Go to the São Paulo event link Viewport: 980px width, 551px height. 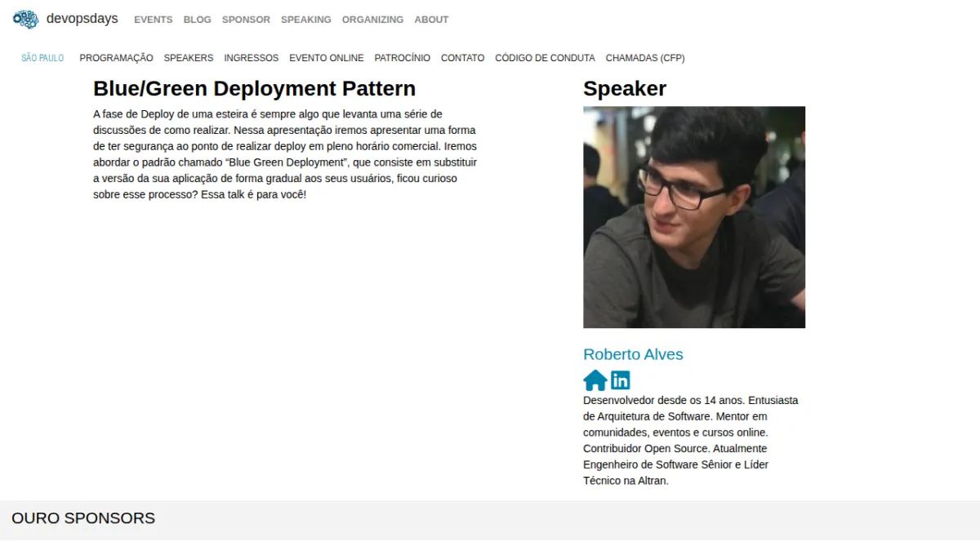click(x=42, y=58)
